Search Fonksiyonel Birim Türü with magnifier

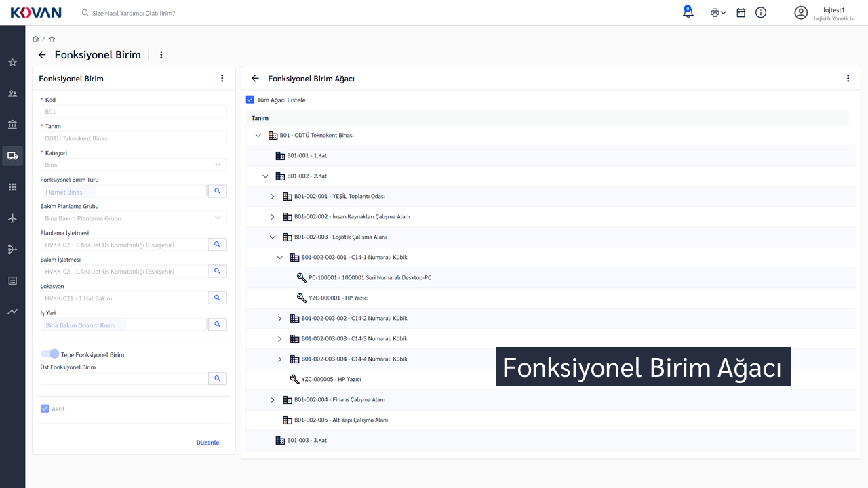[217, 192]
